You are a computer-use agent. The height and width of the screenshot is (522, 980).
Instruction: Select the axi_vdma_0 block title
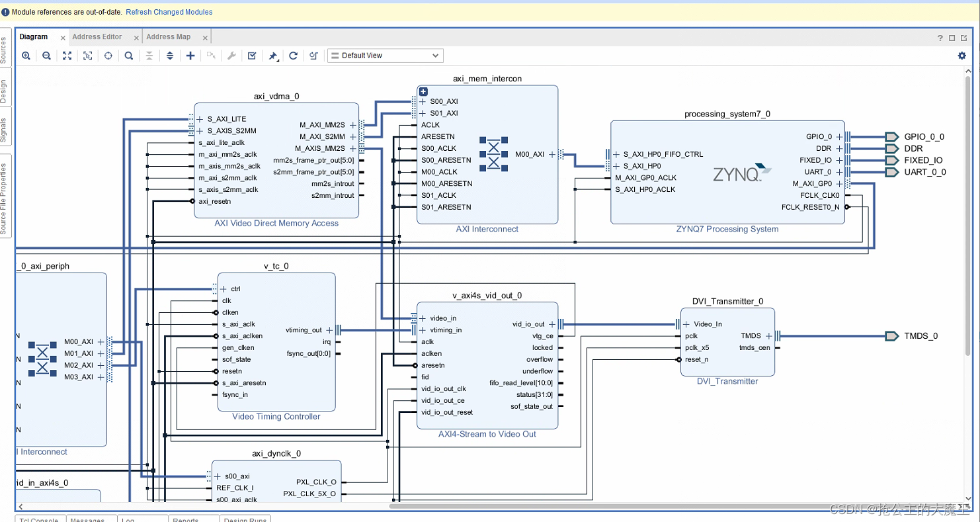pos(276,96)
